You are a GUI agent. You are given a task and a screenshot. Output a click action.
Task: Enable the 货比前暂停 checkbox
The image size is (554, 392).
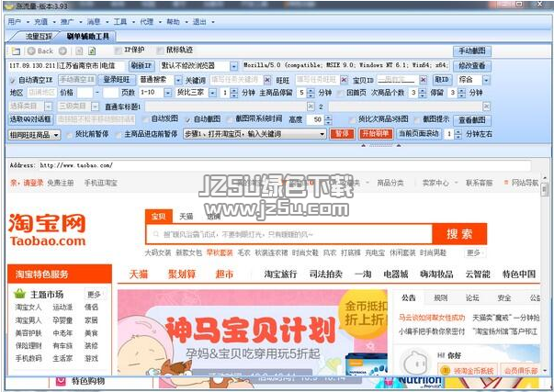point(69,135)
